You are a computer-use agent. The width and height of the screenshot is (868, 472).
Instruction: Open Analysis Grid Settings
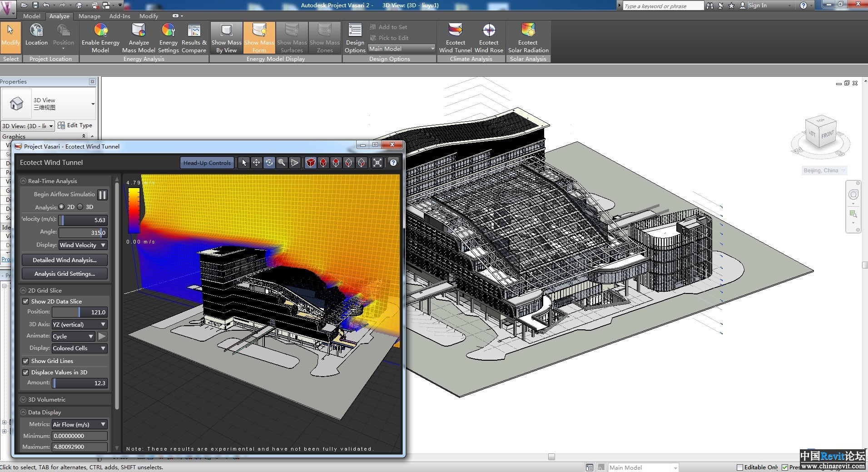click(64, 273)
